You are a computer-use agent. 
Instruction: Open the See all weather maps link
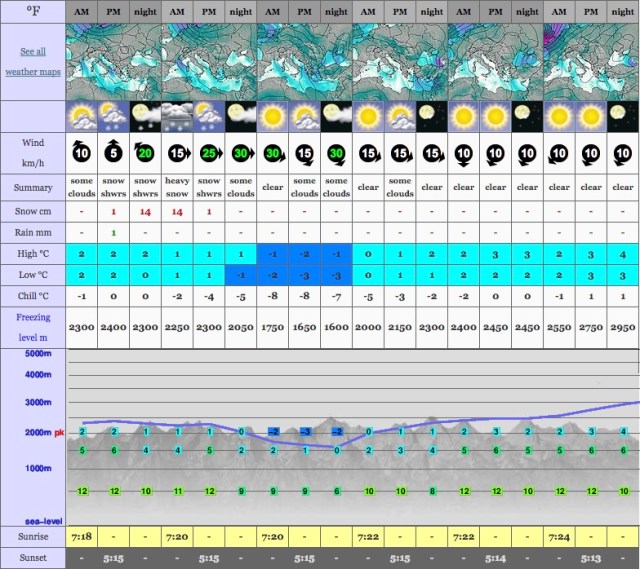tap(33, 62)
